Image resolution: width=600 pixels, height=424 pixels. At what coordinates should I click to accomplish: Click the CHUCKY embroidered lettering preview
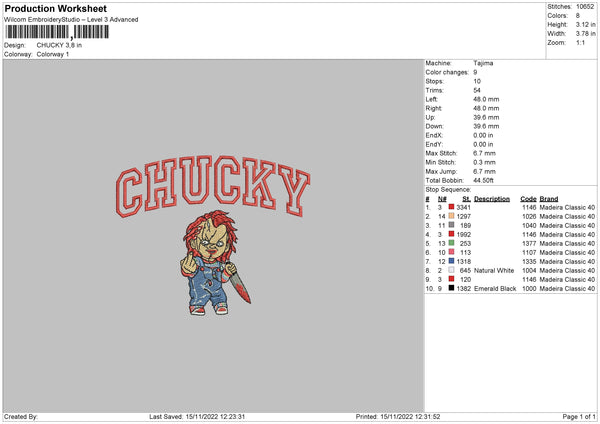[x=213, y=186]
